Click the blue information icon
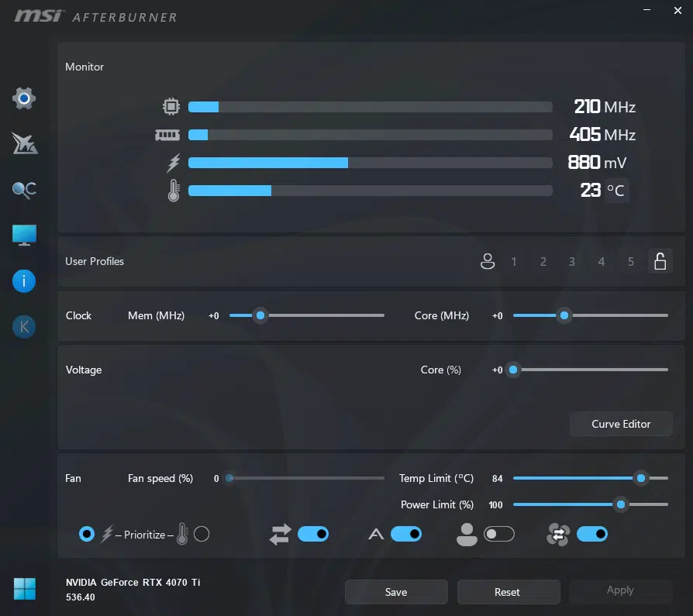Viewport: 693px width, 616px height. point(24,281)
